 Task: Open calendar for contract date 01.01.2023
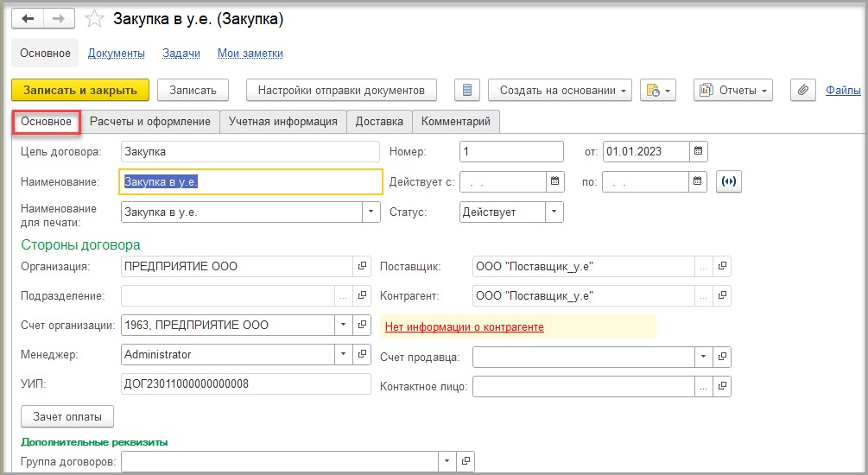[x=699, y=151]
